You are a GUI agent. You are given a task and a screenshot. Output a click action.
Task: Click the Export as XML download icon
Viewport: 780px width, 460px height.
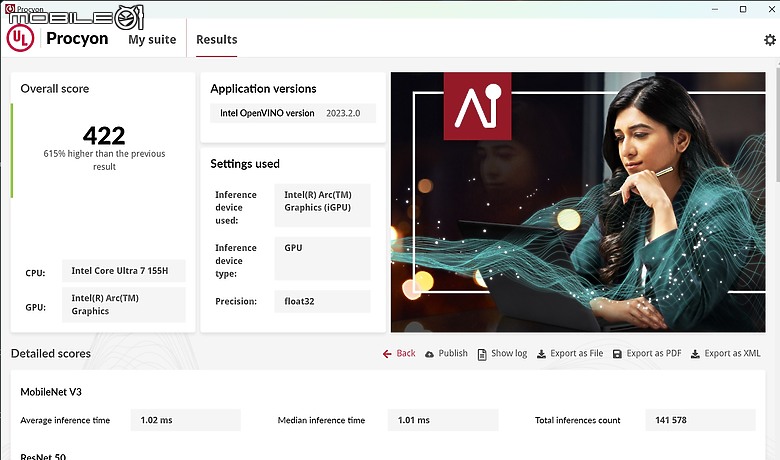pyautogui.click(x=695, y=354)
